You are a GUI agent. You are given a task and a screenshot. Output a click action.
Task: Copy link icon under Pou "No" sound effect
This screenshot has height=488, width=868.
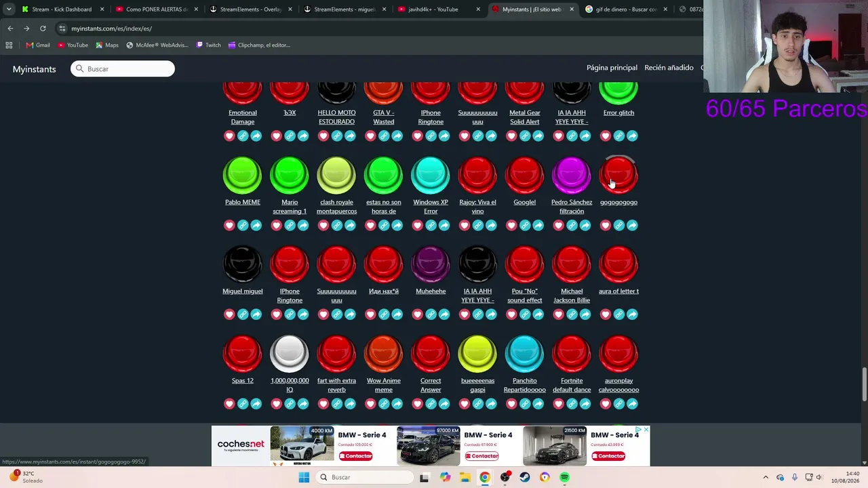[x=525, y=314]
